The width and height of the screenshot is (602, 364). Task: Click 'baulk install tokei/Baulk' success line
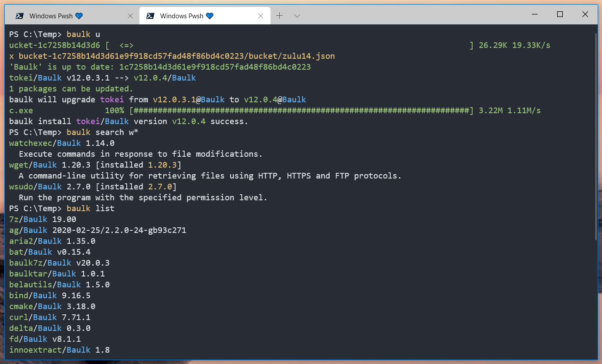point(129,121)
